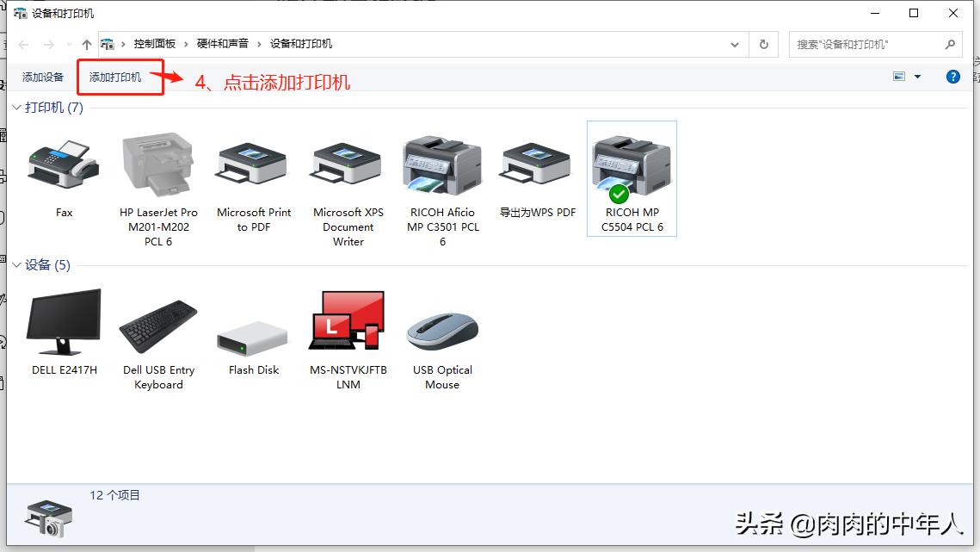Open the address bar history dropdown
This screenshot has height=552, width=980.
point(734,43)
